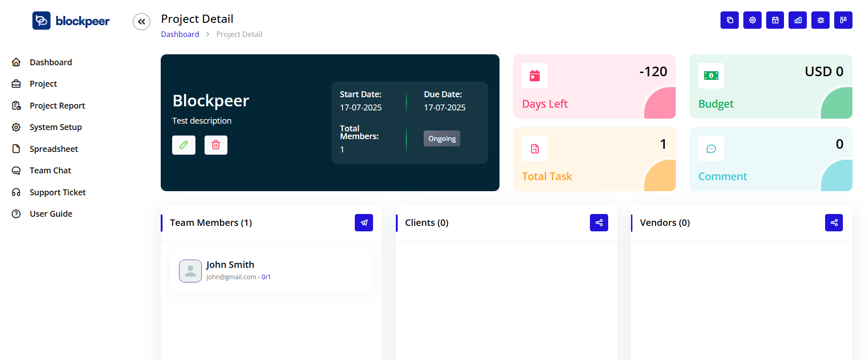Click John Smith's avatar thumbnail
The width and height of the screenshot is (868, 360).
pyautogui.click(x=190, y=271)
